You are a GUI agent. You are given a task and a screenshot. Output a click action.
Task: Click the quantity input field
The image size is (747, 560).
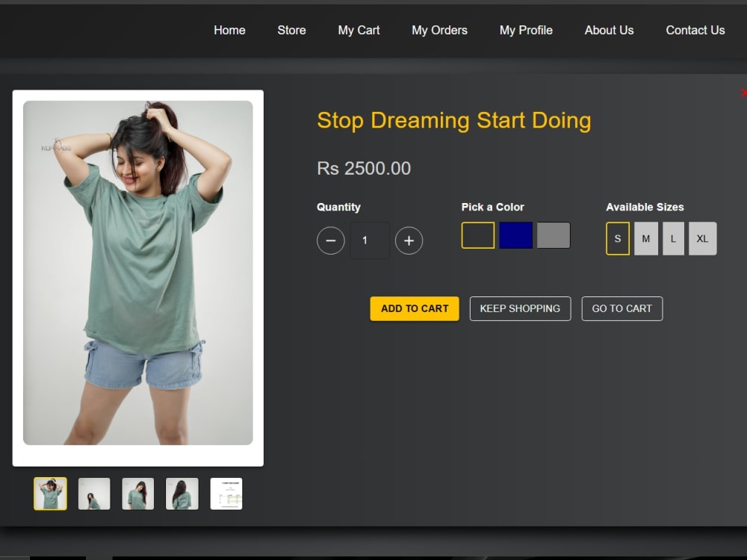(370, 240)
